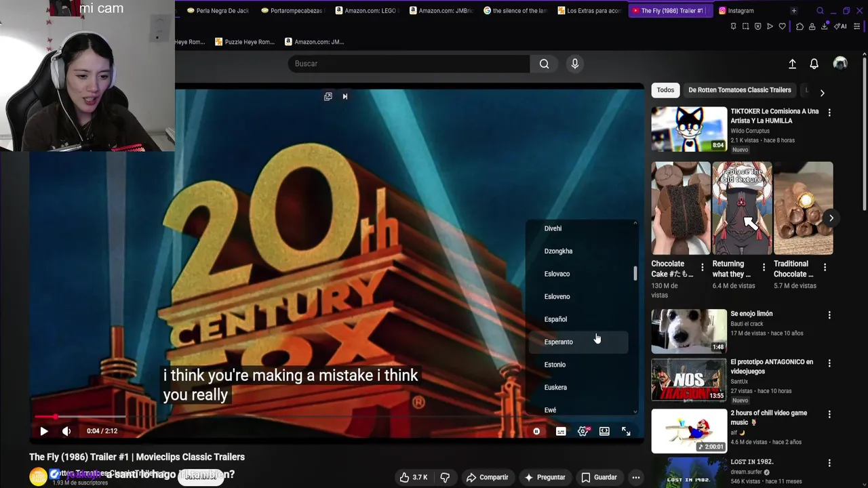Click the Compartir share button
Screen dimensions: 868x488
tap(487, 477)
